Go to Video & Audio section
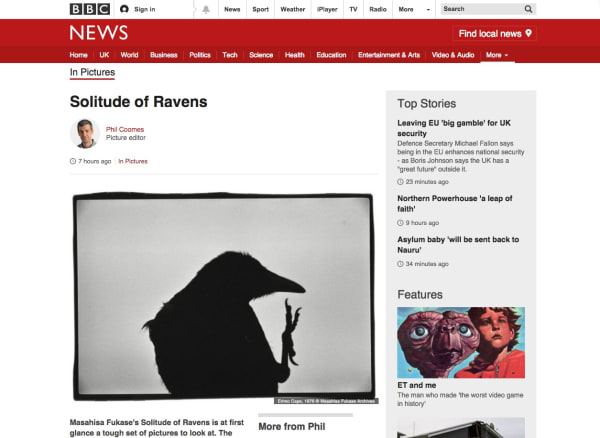The width and height of the screenshot is (600, 438). (453, 55)
